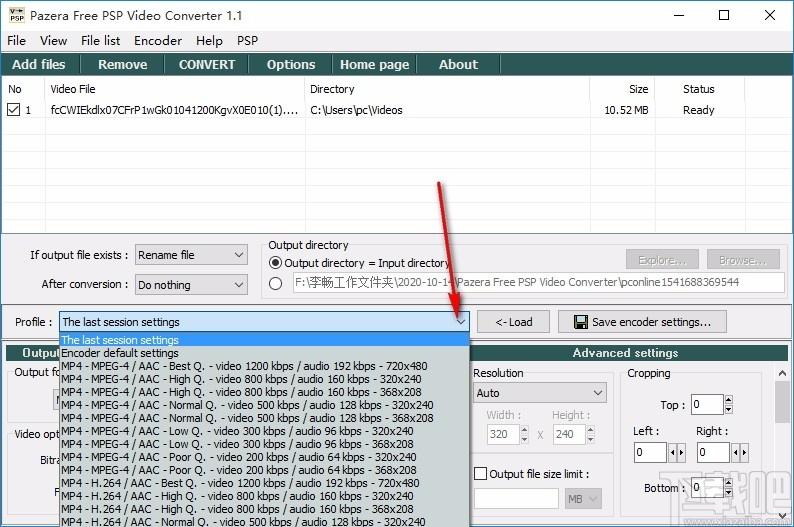The width and height of the screenshot is (794, 527).
Task: Select MP4 MPEG-4 Normal Q. 368x208 profile
Action: pyautogui.click(x=264, y=418)
